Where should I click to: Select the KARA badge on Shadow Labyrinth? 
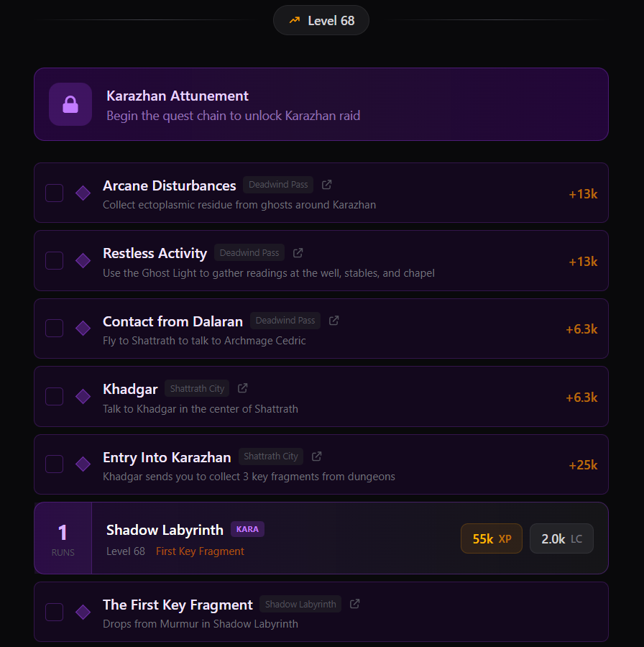pyautogui.click(x=247, y=529)
